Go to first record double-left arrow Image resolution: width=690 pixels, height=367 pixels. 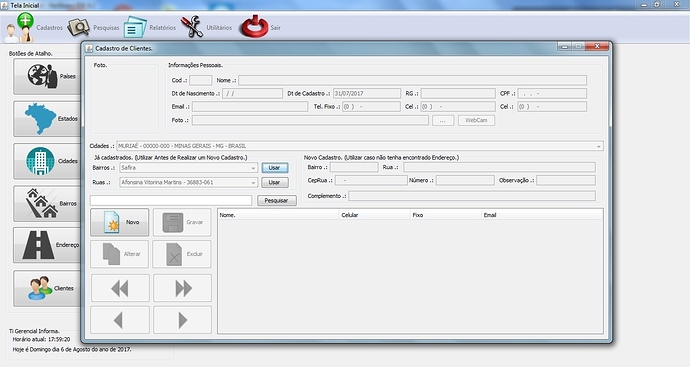pos(120,288)
